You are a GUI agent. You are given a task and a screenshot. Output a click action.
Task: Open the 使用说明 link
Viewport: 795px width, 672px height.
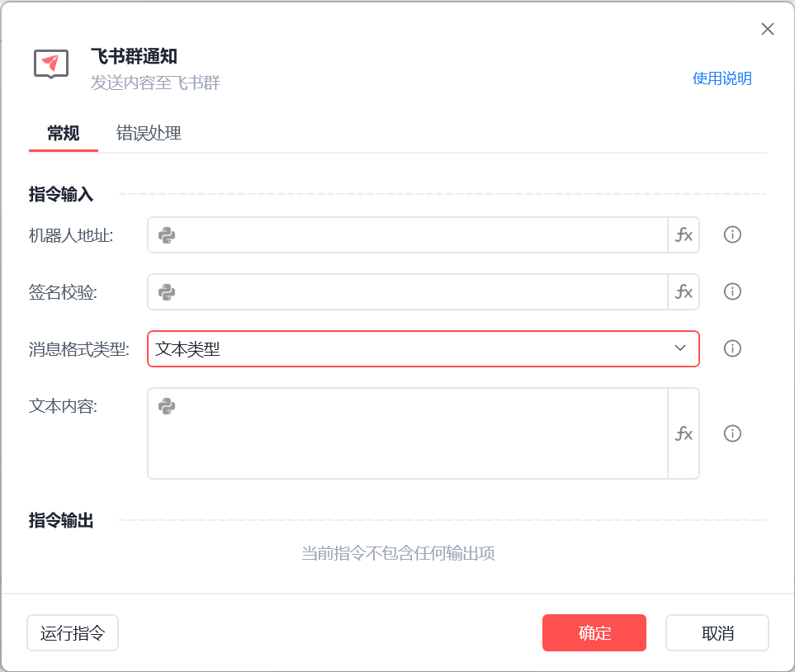pyautogui.click(x=722, y=78)
